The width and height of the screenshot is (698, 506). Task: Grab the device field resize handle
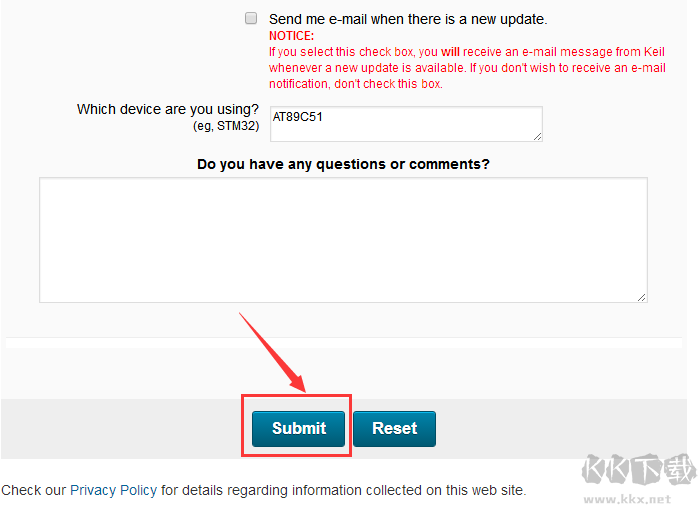point(537,135)
